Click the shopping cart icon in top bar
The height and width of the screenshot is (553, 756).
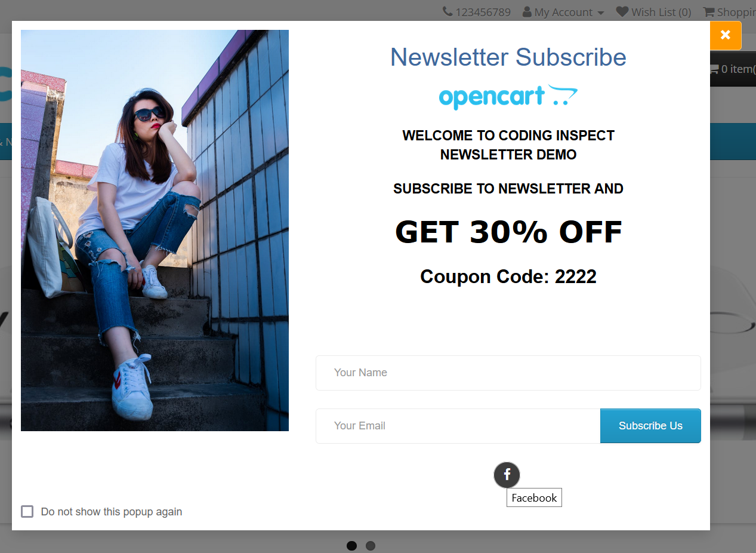click(x=708, y=11)
